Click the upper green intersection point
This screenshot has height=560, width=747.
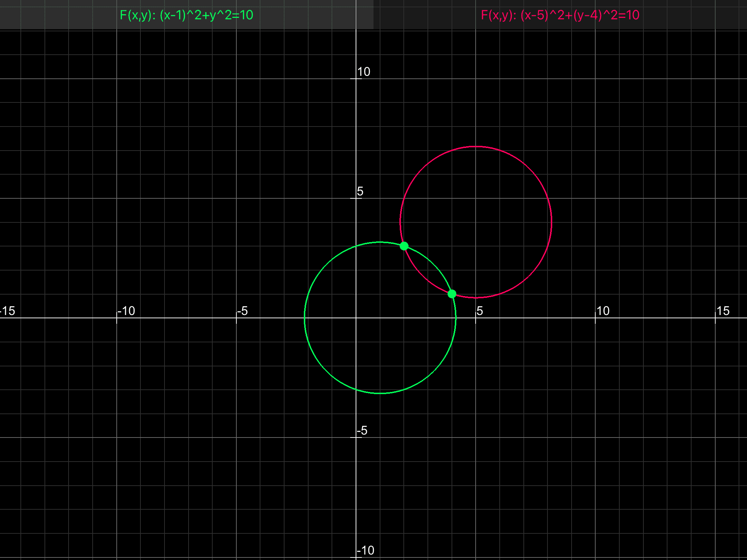(x=404, y=246)
